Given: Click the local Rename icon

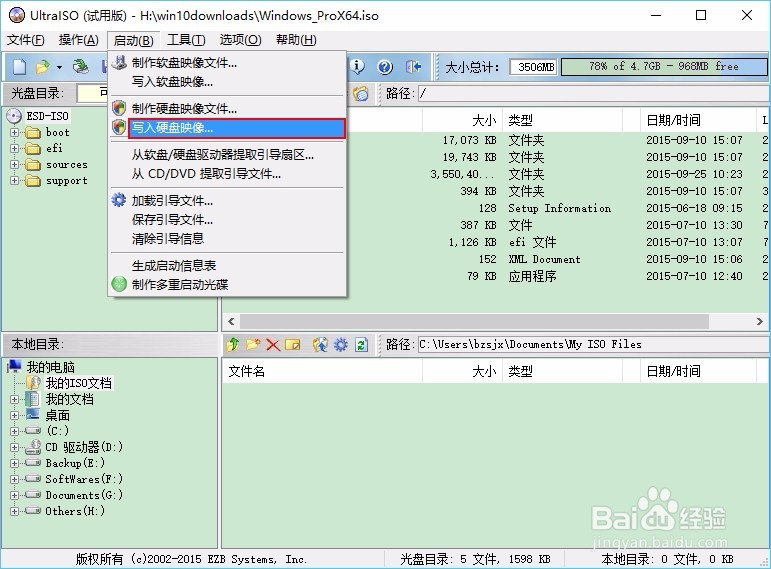Looking at the screenshot, I should pyautogui.click(x=293, y=345).
